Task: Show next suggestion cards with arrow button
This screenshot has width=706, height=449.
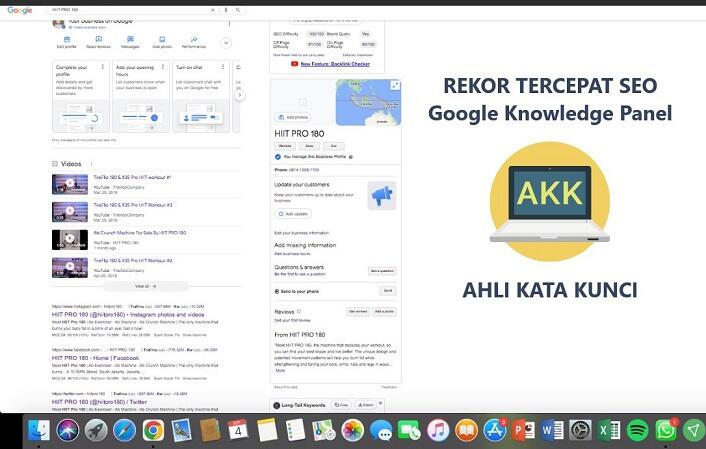Action: pyautogui.click(x=240, y=95)
